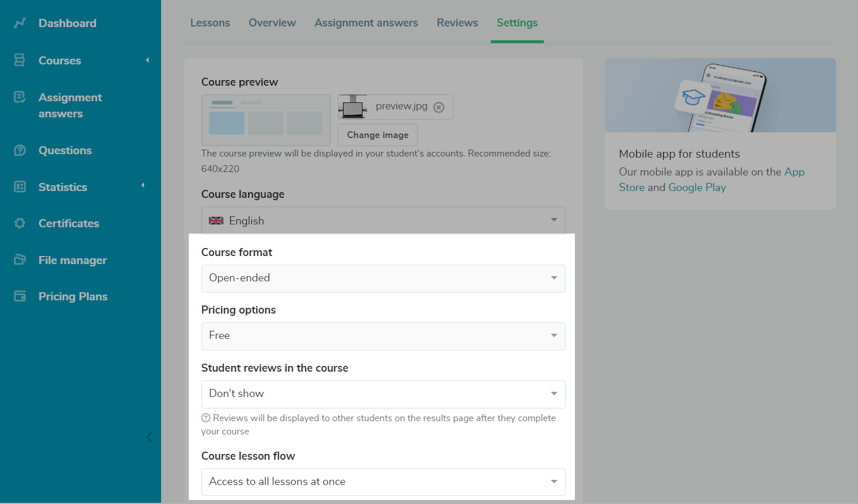Click the Questions help-circle icon
The image size is (858, 504).
tap(20, 150)
